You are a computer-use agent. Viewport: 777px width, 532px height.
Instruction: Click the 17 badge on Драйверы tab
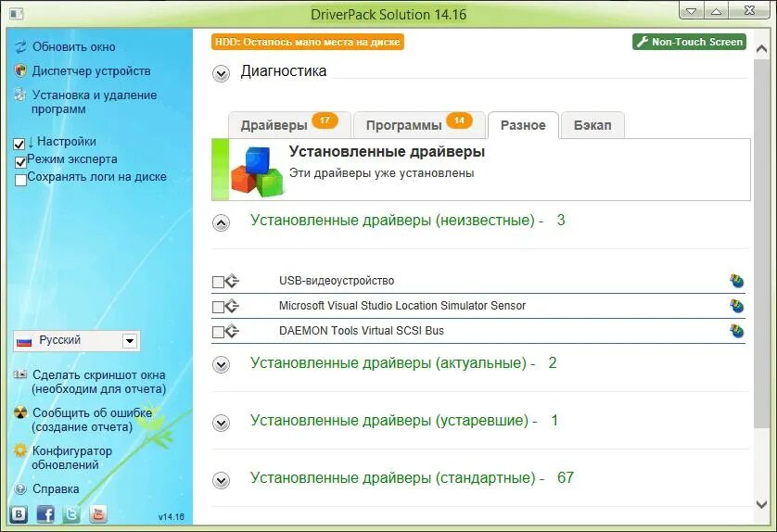325,120
